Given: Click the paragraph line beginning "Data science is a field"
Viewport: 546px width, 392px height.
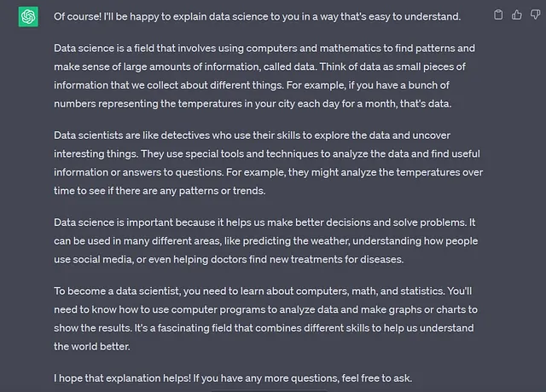Looking at the screenshot, I should [264, 49].
